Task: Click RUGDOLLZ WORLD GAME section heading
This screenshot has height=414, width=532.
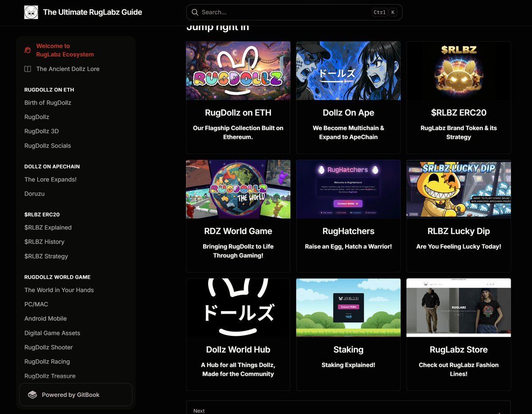Action: (x=57, y=277)
